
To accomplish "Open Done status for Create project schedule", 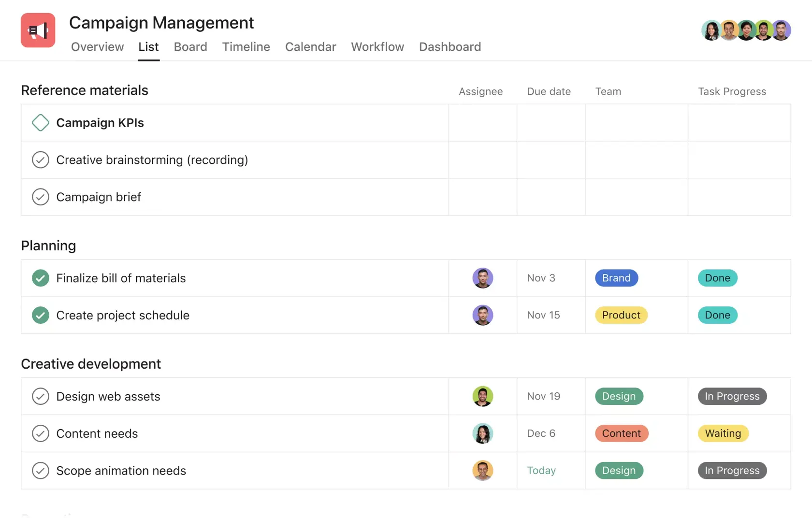I will 717,315.
